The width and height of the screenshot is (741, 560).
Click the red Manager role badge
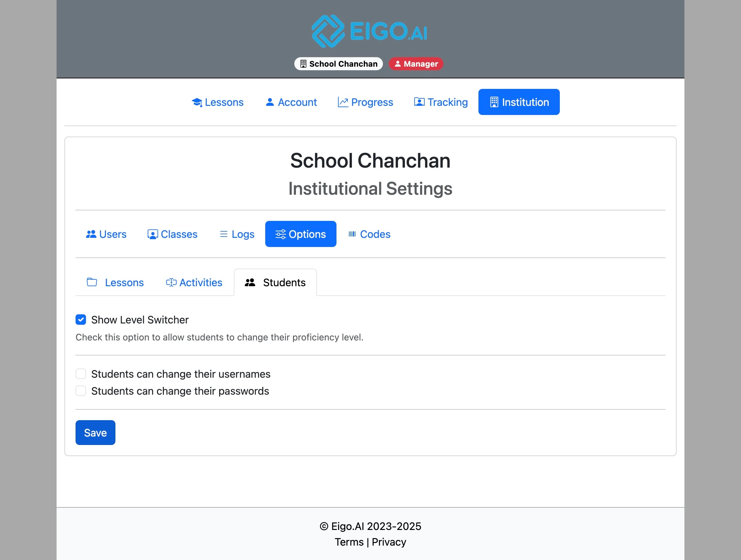coord(416,64)
